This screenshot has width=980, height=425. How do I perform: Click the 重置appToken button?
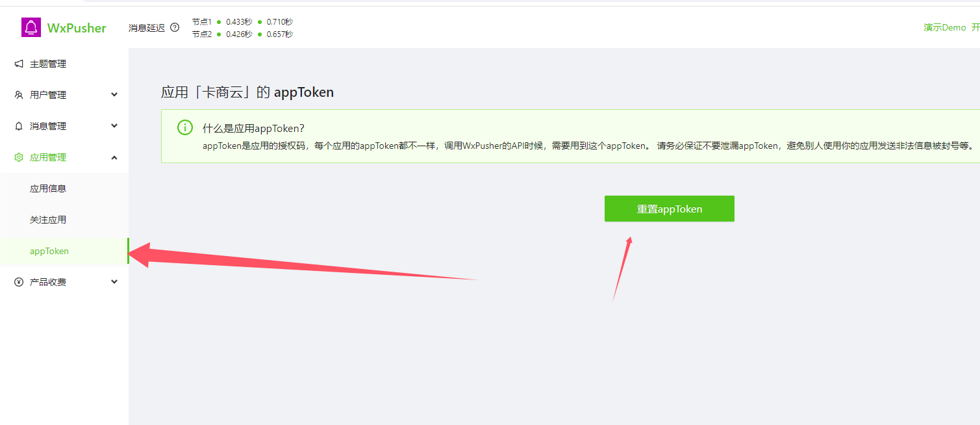[x=670, y=209]
